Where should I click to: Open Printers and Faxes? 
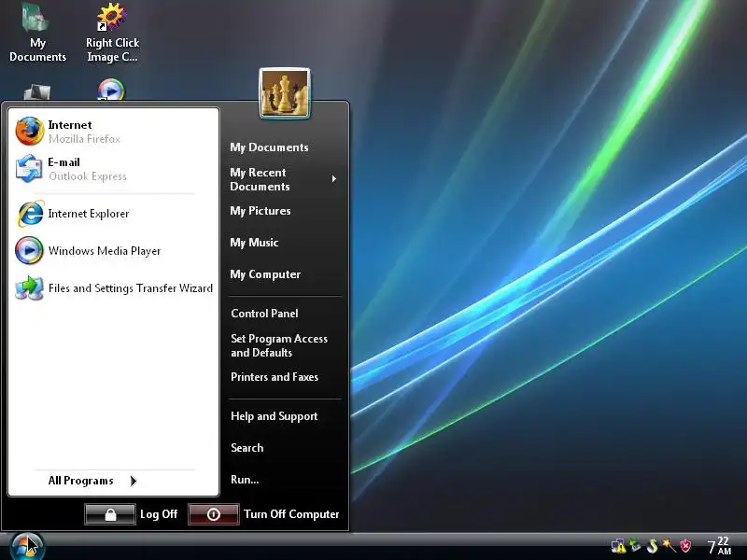(x=275, y=377)
